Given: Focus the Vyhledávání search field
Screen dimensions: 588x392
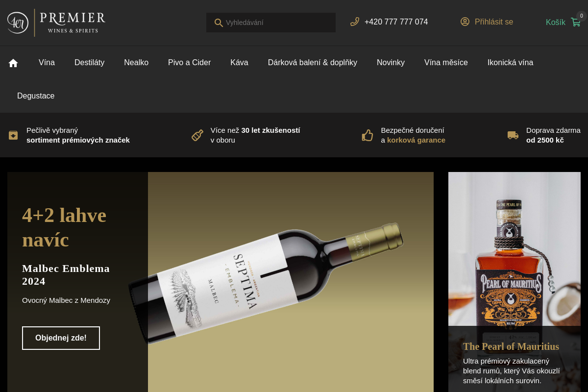Looking at the screenshot, I should [271, 23].
